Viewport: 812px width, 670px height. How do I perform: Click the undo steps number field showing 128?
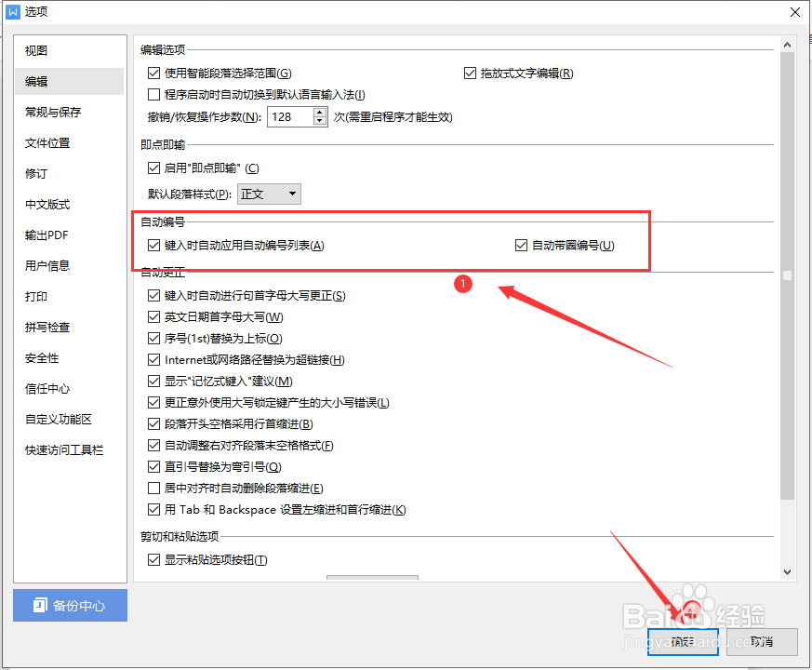point(290,117)
